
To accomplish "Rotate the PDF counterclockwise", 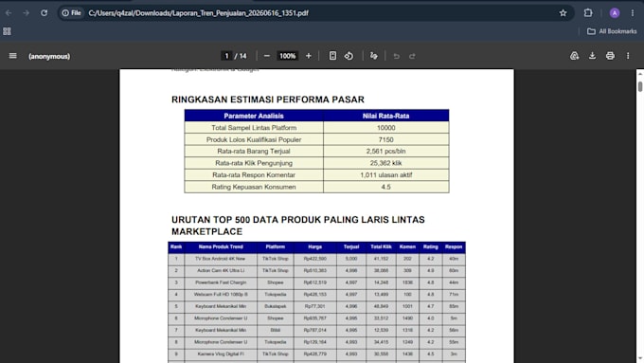I will 349,56.
